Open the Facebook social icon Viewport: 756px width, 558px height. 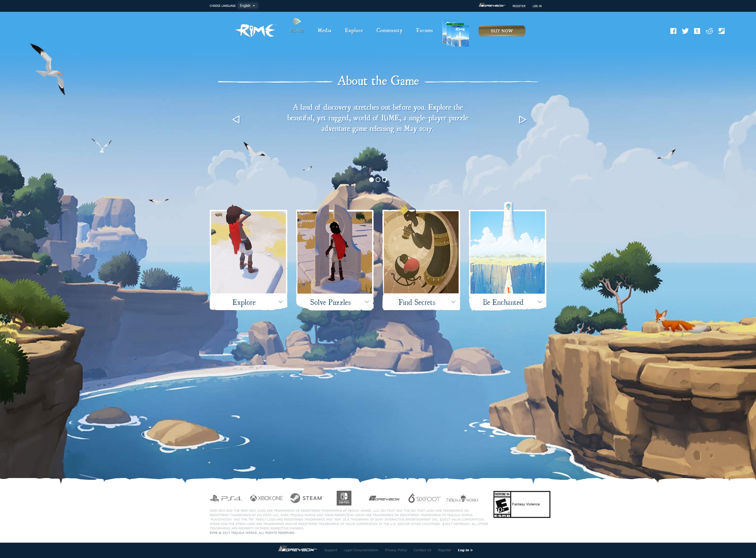(673, 31)
